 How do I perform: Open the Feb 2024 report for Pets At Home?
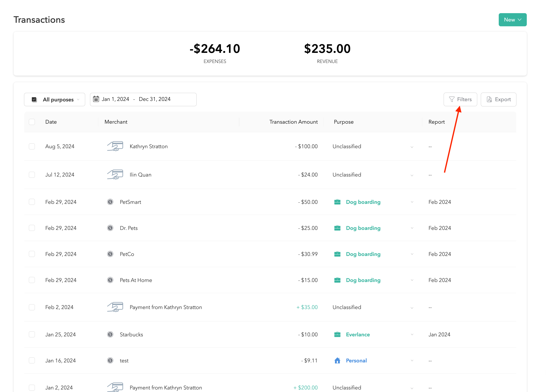pyautogui.click(x=440, y=280)
